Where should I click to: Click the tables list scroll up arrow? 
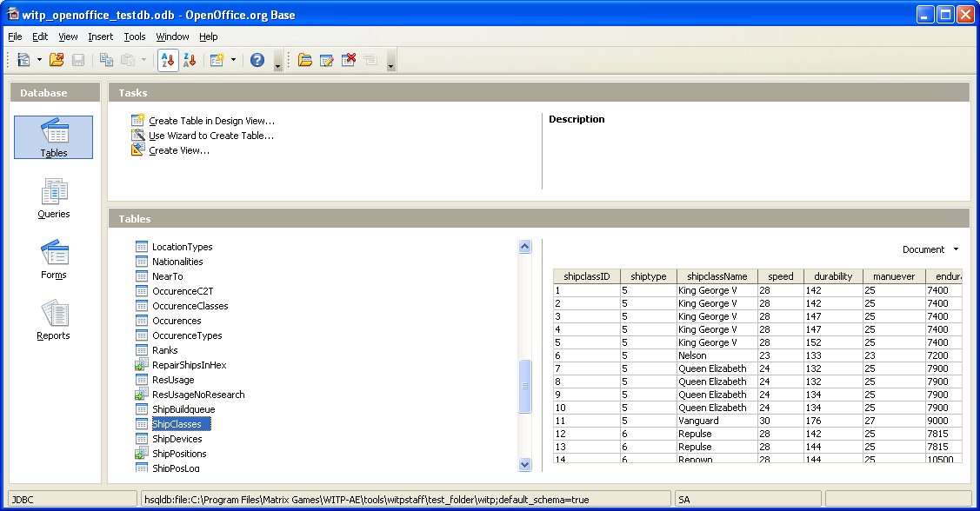click(525, 246)
